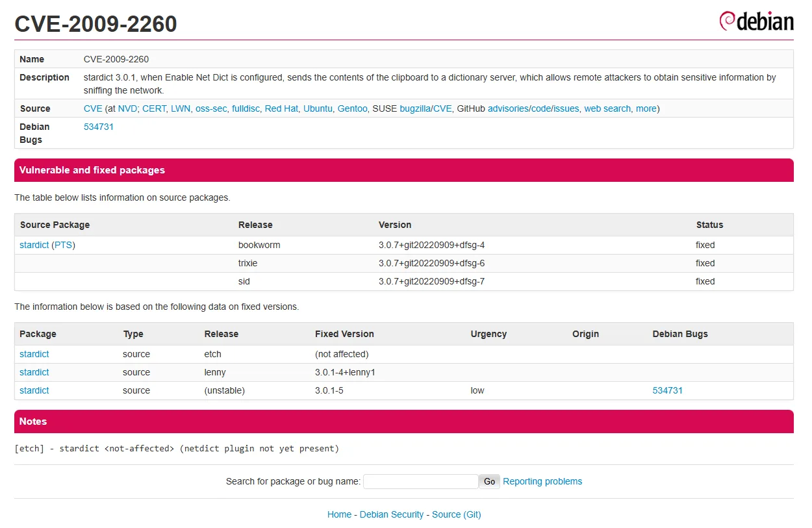Open Debian bug 534731 in header table
Screen dimensions: 812x528
pos(99,127)
